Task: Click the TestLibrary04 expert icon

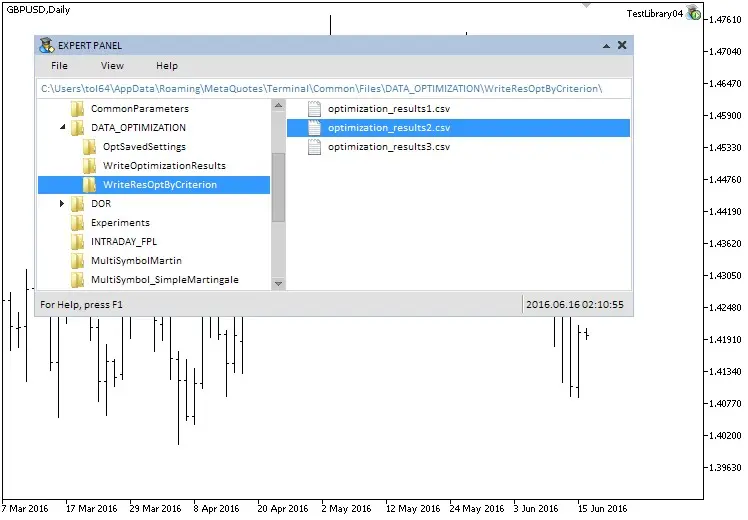Action: coord(693,13)
